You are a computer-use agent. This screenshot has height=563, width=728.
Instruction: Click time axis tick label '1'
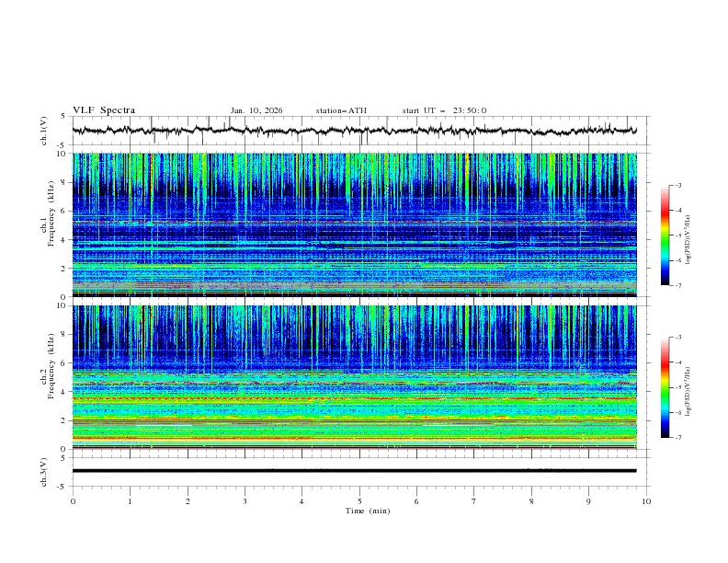click(130, 501)
